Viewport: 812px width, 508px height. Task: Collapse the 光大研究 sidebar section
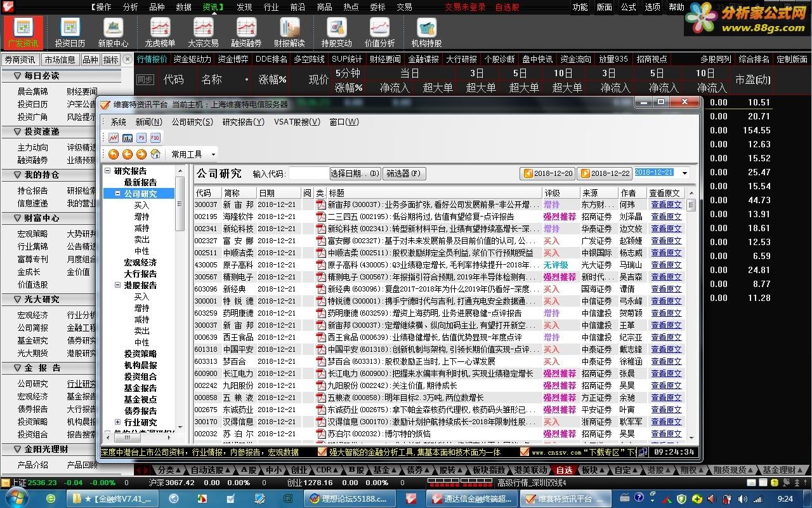[x=16, y=299]
